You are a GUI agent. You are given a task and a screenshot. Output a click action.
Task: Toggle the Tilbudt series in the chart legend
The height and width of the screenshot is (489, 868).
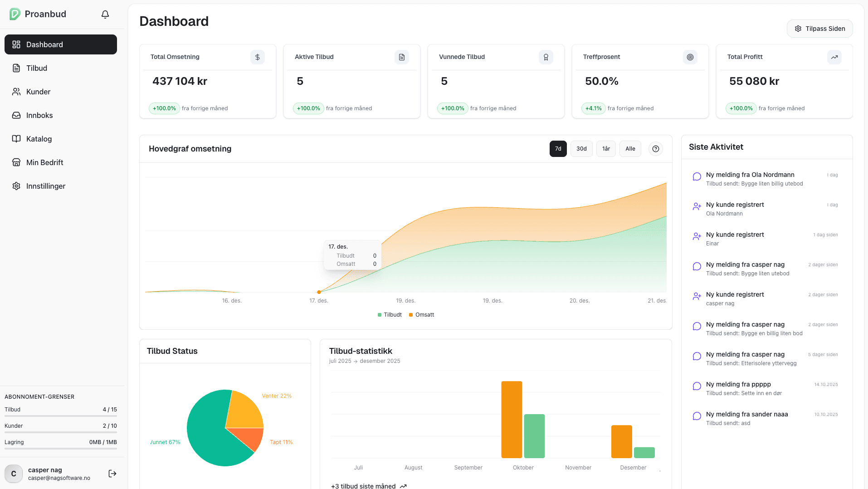(389, 314)
